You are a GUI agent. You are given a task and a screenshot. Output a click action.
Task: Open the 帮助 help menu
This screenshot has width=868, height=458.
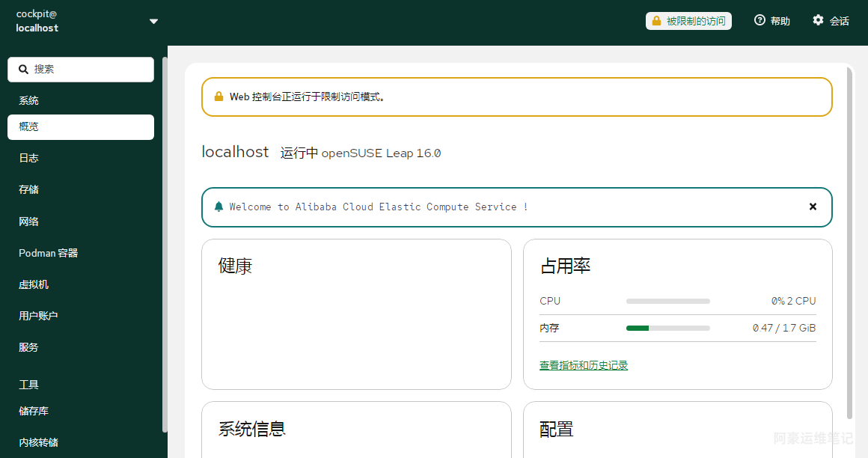coord(772,21)
